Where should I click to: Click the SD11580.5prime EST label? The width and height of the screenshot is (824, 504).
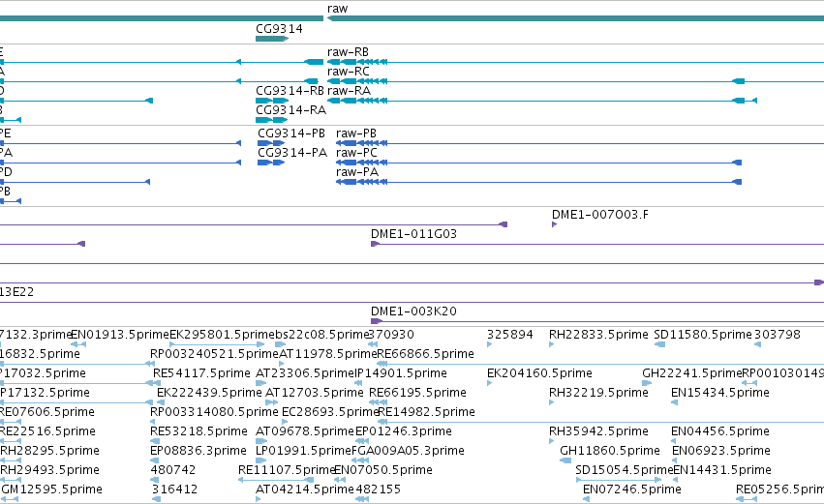click(703, 335)
